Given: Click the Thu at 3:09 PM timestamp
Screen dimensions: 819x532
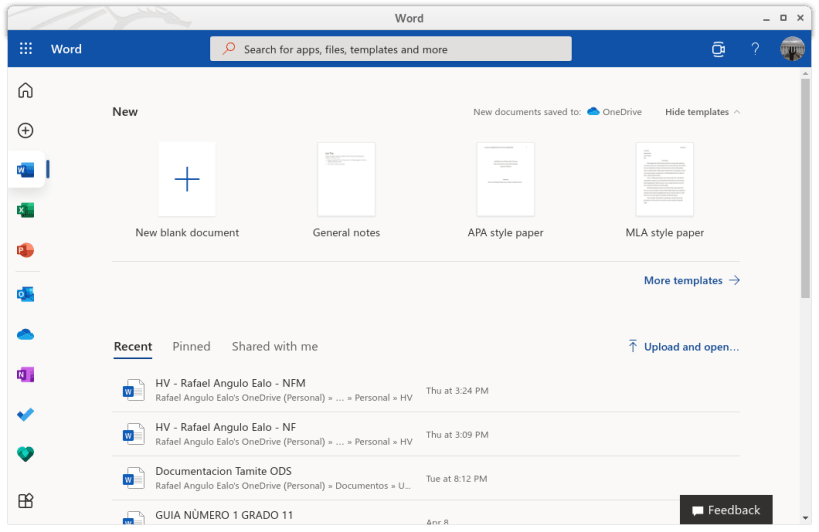Looking at the screenshot, I should click(x=457, y=434).
